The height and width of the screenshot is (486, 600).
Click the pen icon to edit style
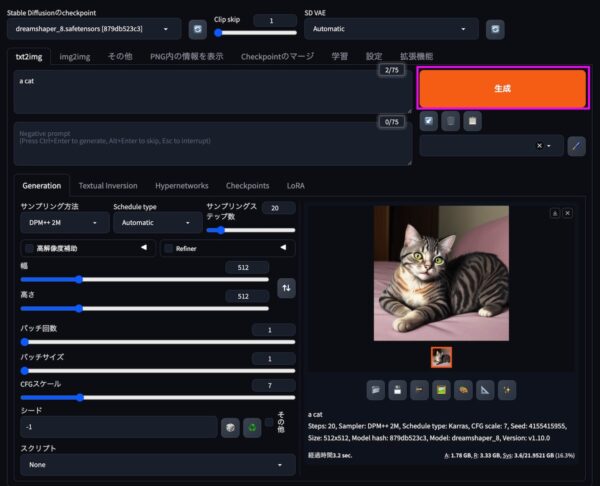click(x=577, y=146)
